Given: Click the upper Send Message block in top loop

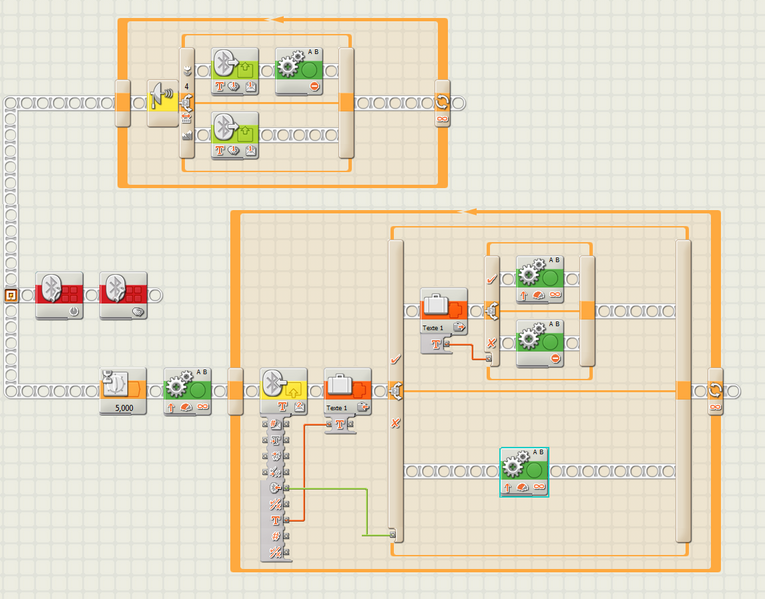Looking at the screenshot, I should tap(235, 70).
